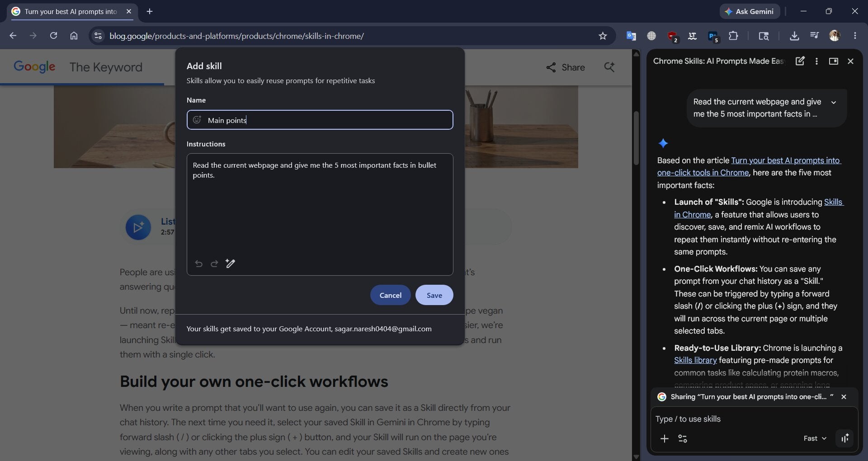This screenshot has height=461, width=868.
Task: Click the back navigation arrow
Action: pos(13,36)
